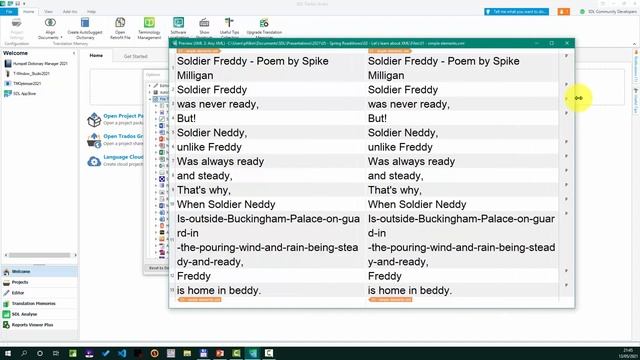
Task: Click the Show Shortcuts keyboard icon
Action: tap(204, 23)
